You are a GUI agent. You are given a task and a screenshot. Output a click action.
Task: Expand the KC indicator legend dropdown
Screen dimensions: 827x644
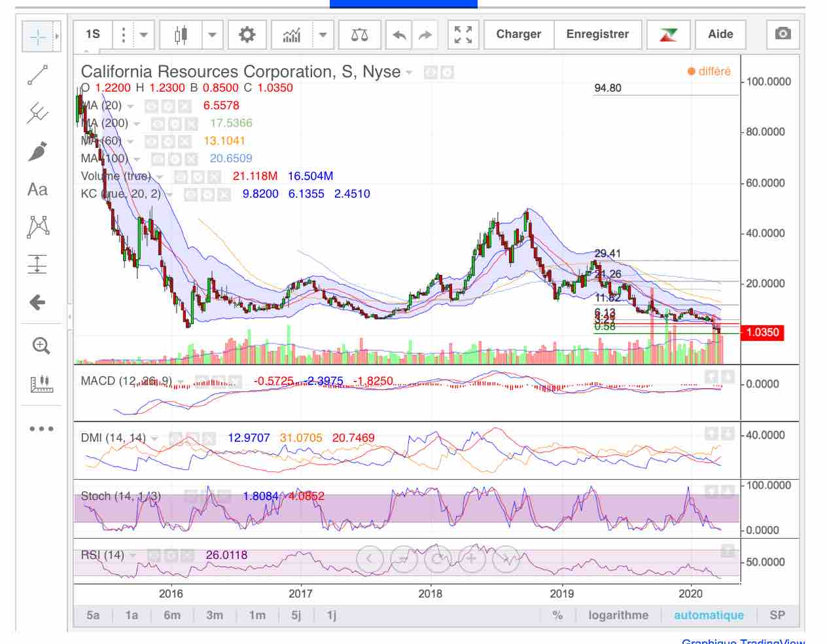click(169, 194)
